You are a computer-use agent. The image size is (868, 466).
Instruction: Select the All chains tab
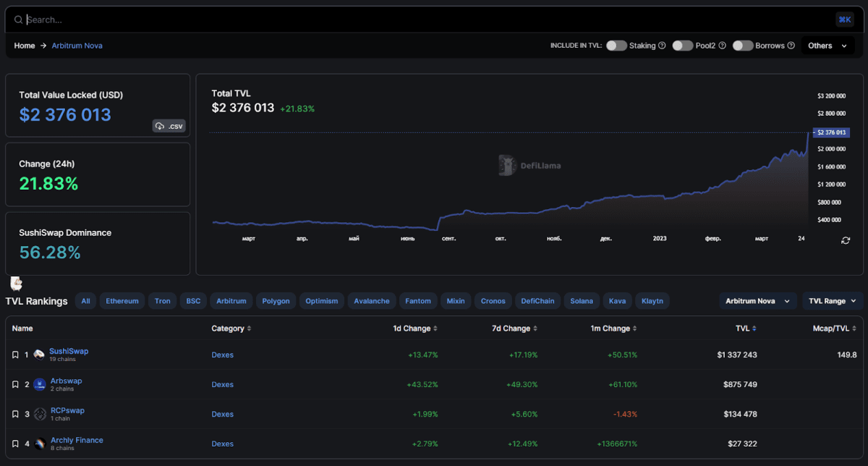pyautogui.click(x=85, y=301)
